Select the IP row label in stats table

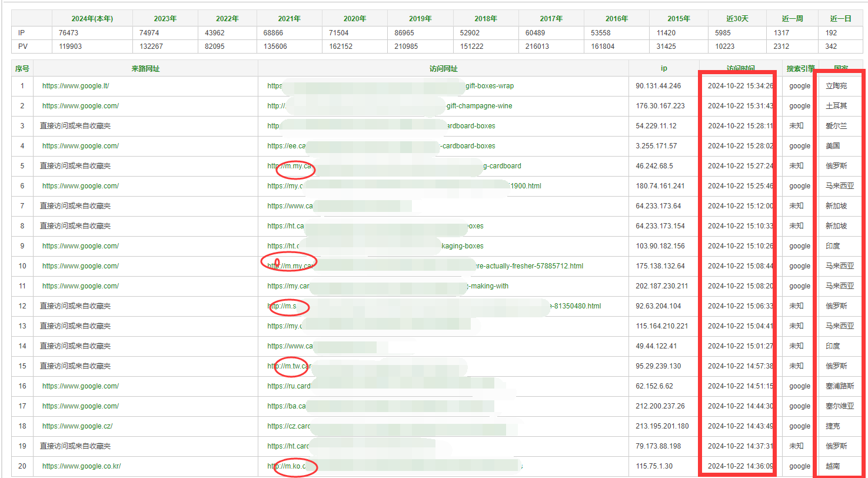tap(22, 34)
